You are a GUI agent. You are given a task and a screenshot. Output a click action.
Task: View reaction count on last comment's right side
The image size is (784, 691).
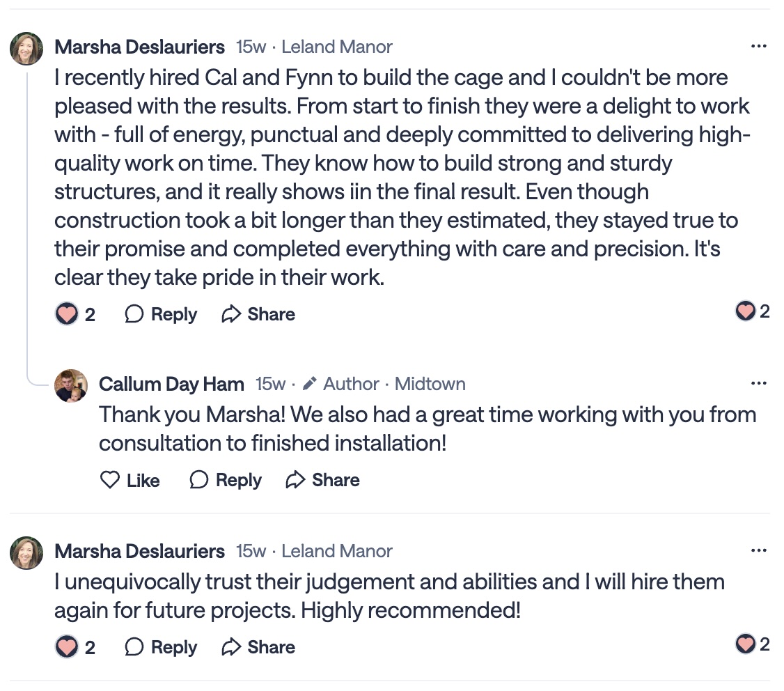click(x=752, y=644)
